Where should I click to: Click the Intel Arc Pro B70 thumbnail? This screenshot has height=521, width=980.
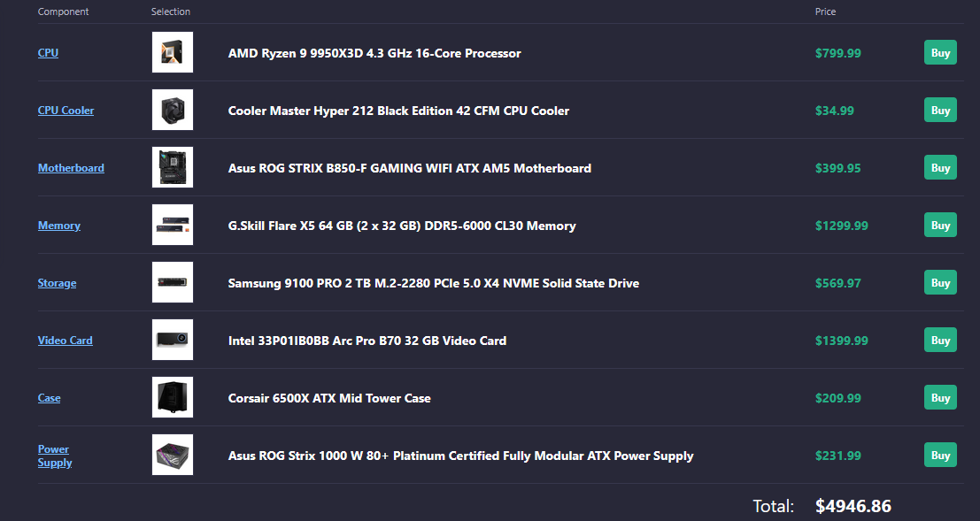[x=173, y=340]
